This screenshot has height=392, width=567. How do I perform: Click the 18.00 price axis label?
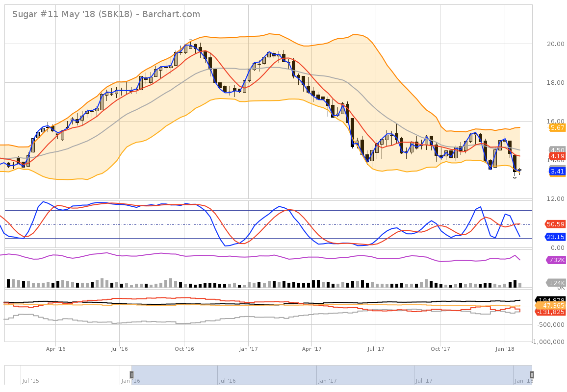[555, 83]
